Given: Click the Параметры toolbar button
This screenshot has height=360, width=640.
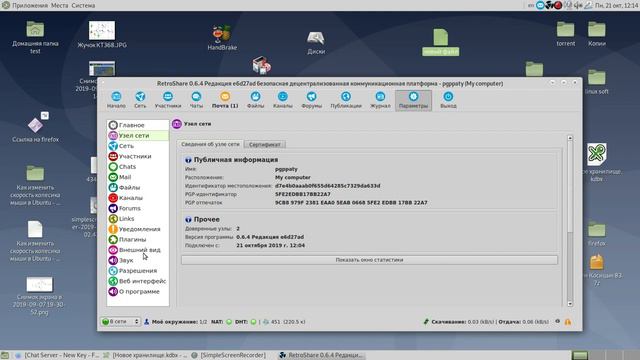Looking at the screenshot, I should (413, 100).
